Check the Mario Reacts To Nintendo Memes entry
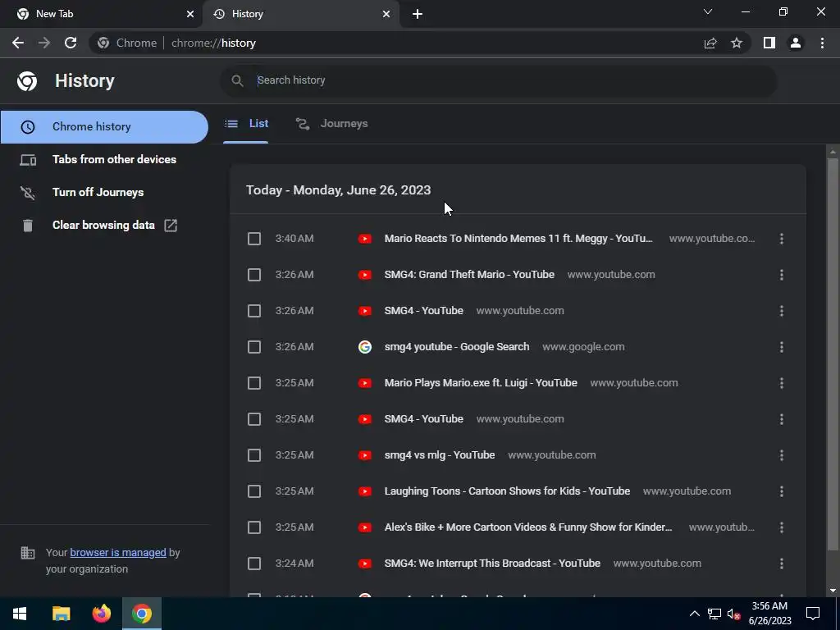 tap(254, 239)
